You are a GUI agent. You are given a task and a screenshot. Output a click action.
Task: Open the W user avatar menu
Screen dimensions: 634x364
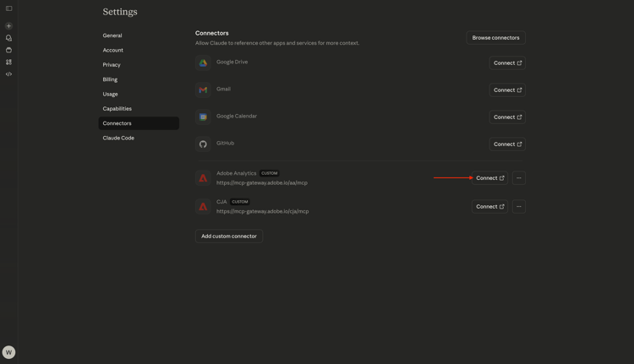tap(9, 352)
